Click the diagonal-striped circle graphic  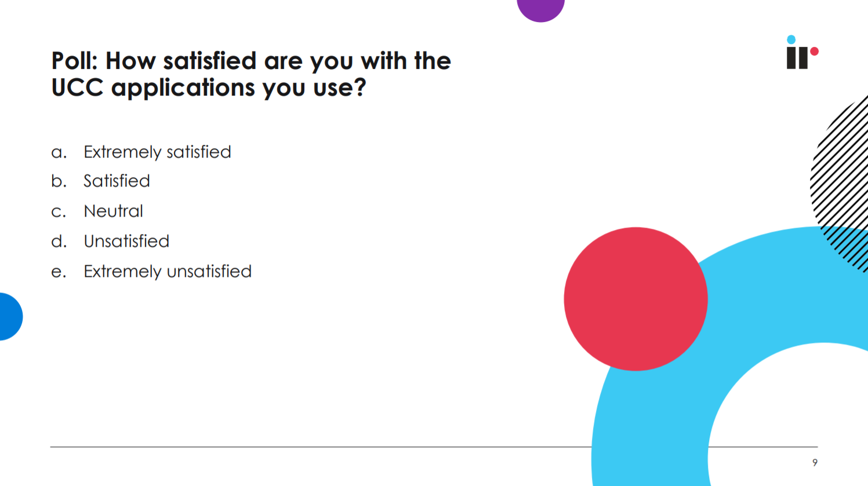pyautogui.click(x=841, y=174)
